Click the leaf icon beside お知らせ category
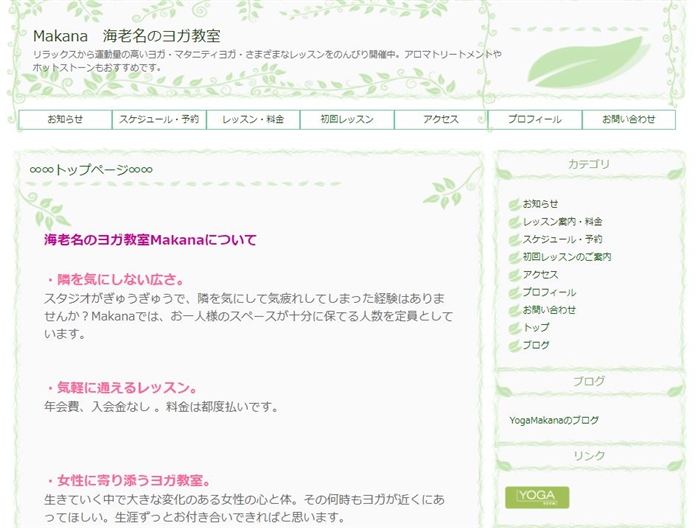This screenshot has height=528, width=700. (x=515, y=204)
